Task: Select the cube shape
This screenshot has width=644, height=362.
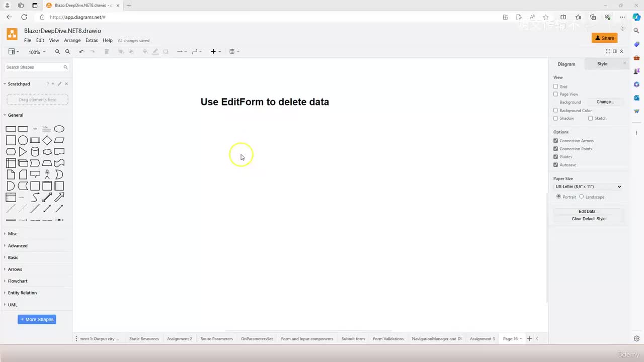Action: [23, 163]
